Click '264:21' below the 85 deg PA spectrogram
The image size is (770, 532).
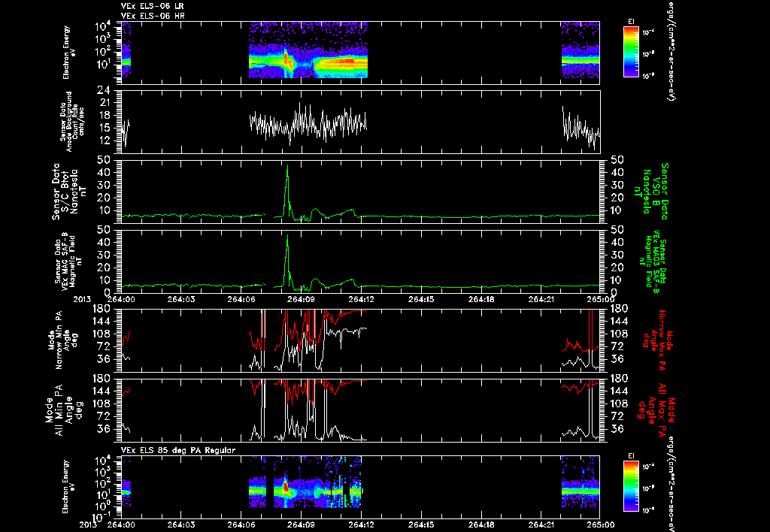pyautogui.click(x=541, y=524)
